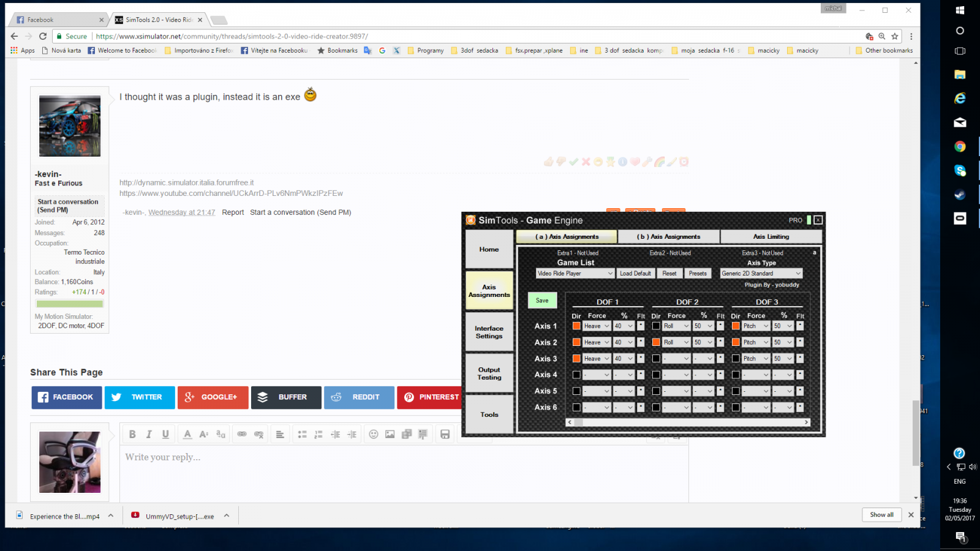980x551 pixels.
Task: Open the Windows Start menu
Action: point(960,10)
